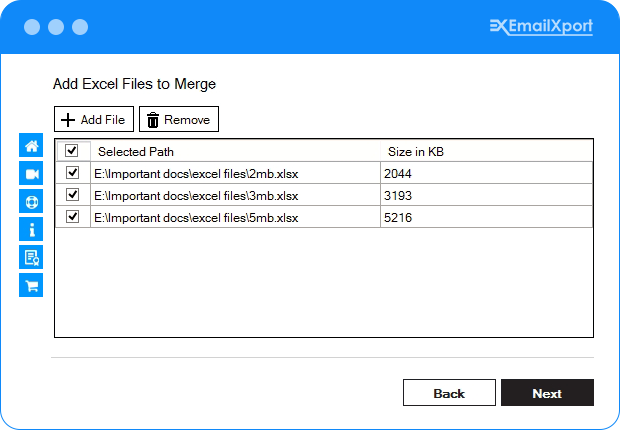Click the size value 3193
This screenshot has height=430, width=620.
click(398, 196)
